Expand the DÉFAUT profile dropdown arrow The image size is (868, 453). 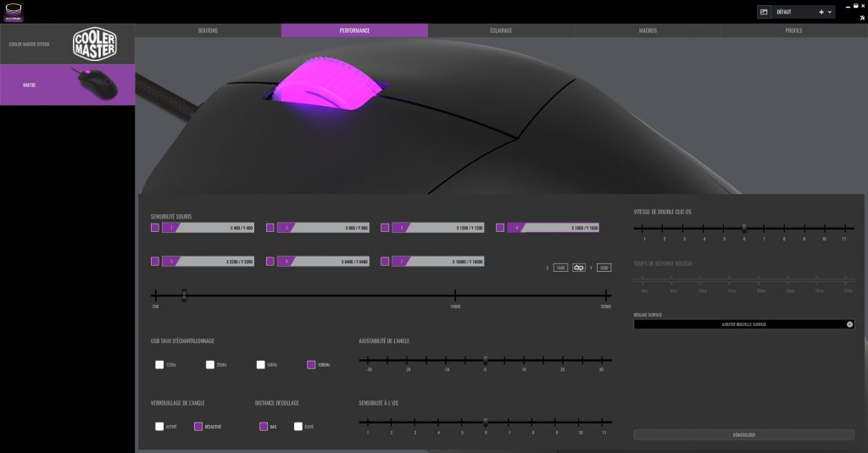pos(830,12)
